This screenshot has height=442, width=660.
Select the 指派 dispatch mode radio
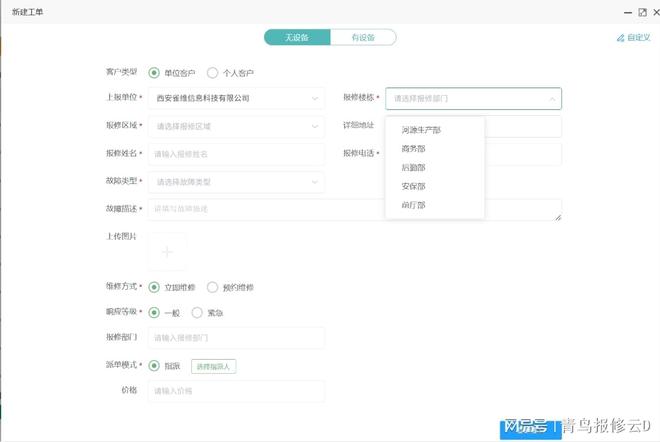tap(154, 366)
